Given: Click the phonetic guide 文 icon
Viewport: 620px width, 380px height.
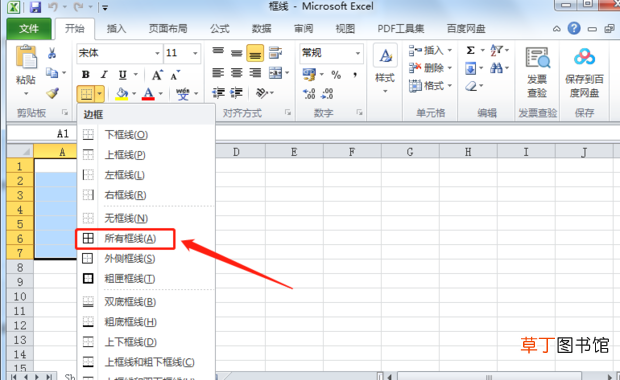Looking at the screenshot, I should (x=183, y=94).
